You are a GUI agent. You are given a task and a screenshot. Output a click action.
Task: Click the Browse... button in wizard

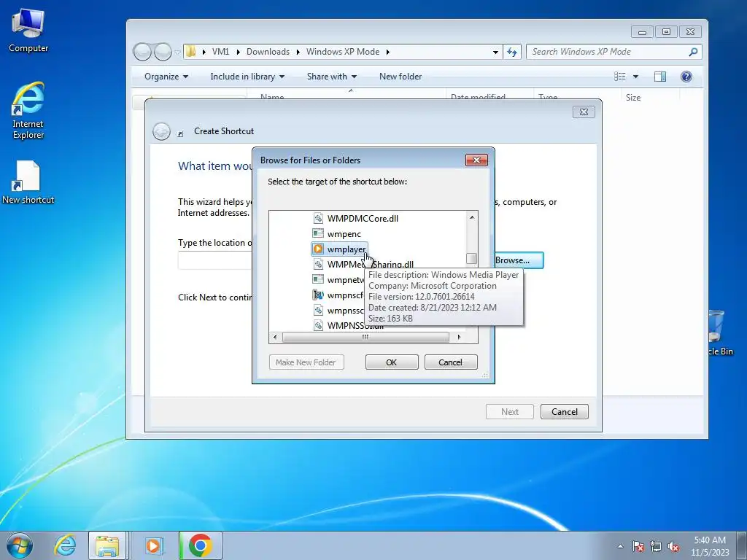(x=518, y=260)
